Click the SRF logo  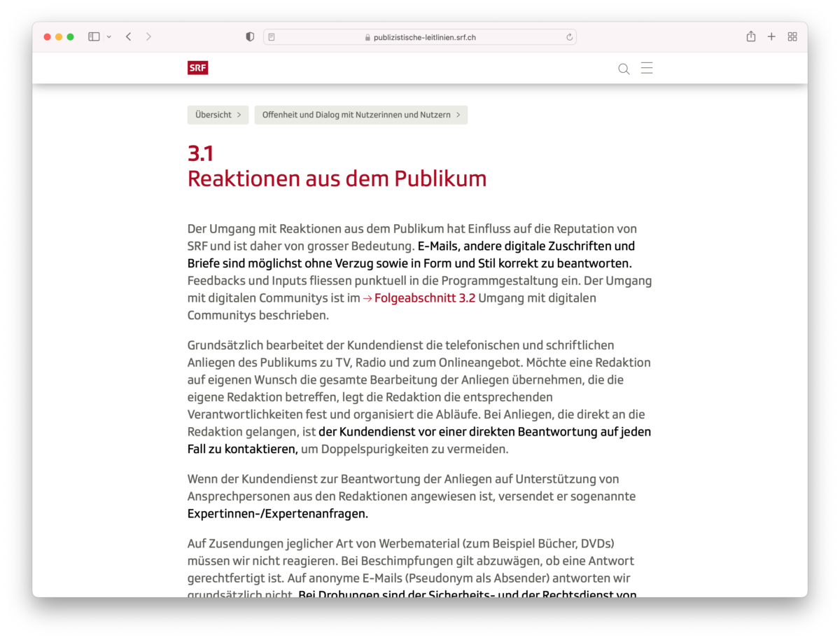[x=197, y=68]
